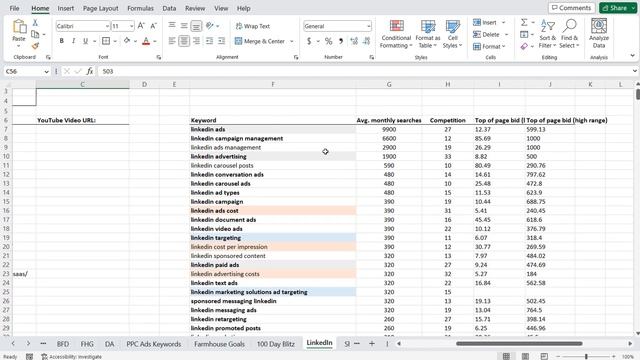The image size is (640, 360).
Task: Expand the Merge & Center options arrow
Action: [292, 41]
